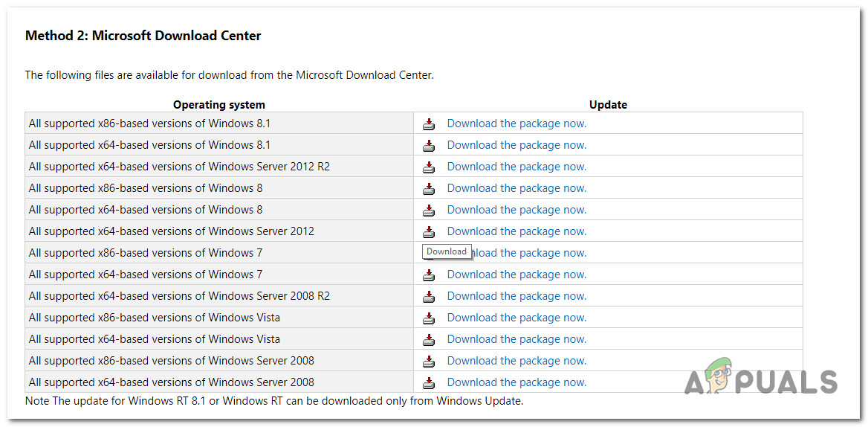
Task: Click download icon for x64 Windows Server 2008
Action: [429, 383]
